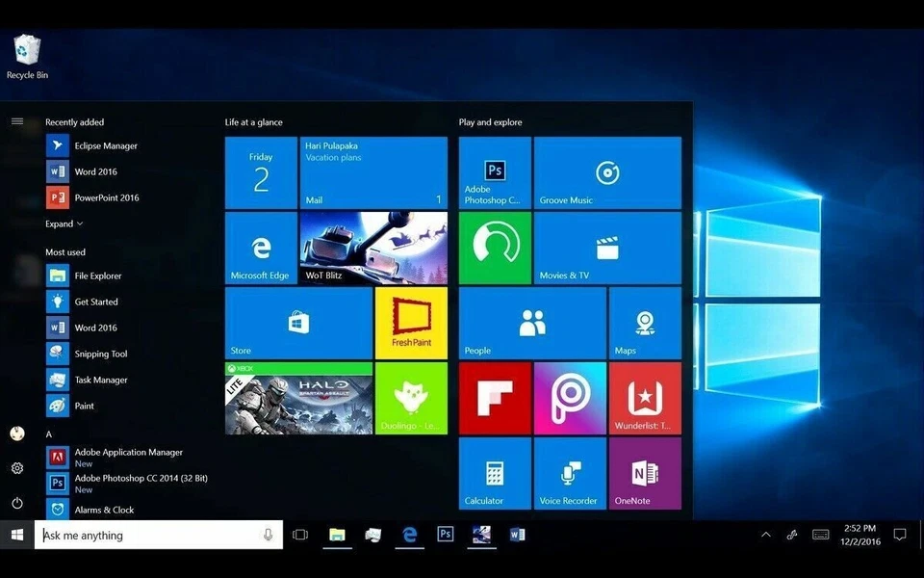Image resolution: width=924 pixels, height=578 pixels.
Task: Click inside the Ask me anything search box
Action: 144,535
